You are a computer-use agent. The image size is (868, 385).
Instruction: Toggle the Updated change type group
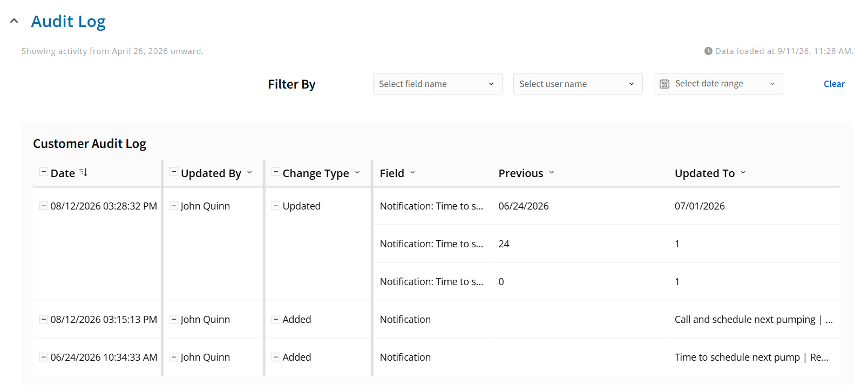(275, 206)
